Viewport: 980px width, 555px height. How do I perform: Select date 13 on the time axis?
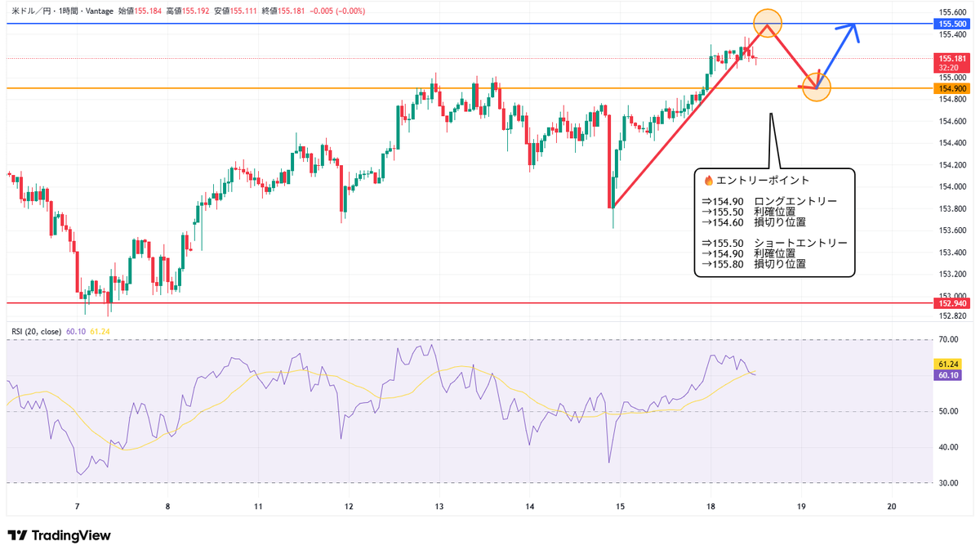(439, 507)
